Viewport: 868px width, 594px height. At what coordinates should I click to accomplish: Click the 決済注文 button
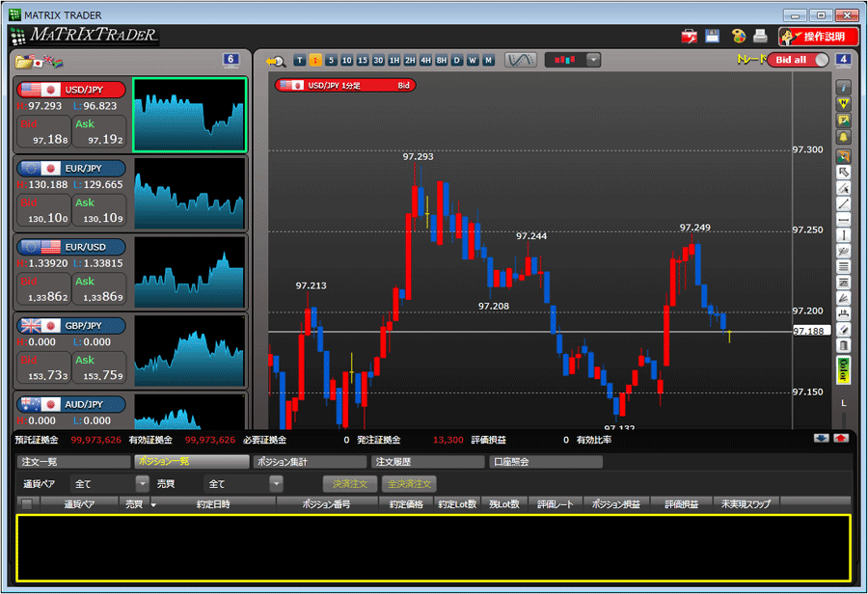pyautogui.click(x=350, y=484)
